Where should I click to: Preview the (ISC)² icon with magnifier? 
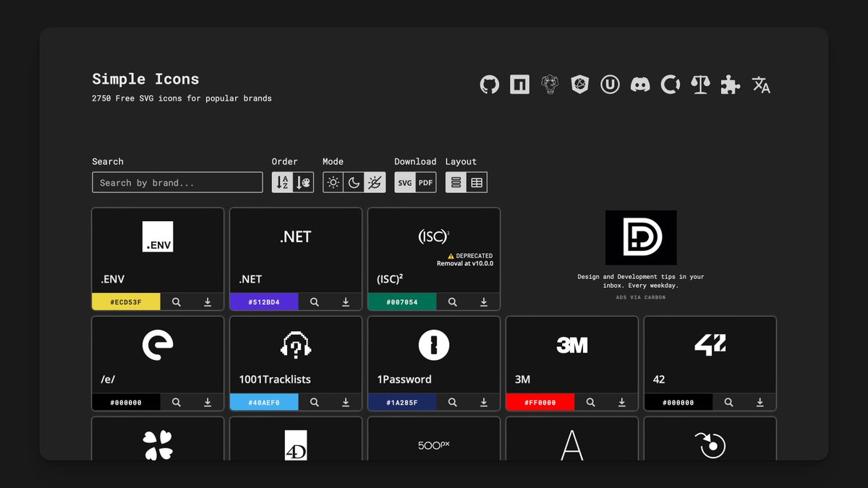tap(453, 302)
